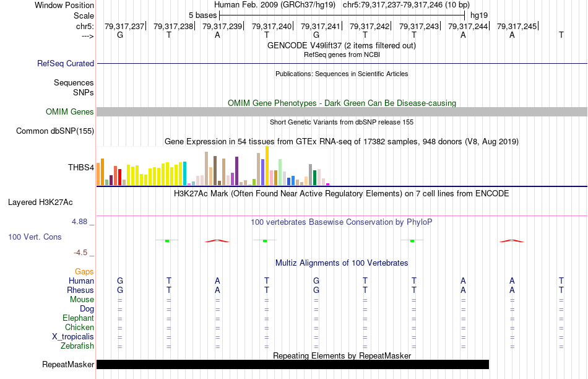Image resolution: width=588 pixels, height=379 pixels.
Task: Click the ---> strand direction arrow
Action: [x=87, y=36]
